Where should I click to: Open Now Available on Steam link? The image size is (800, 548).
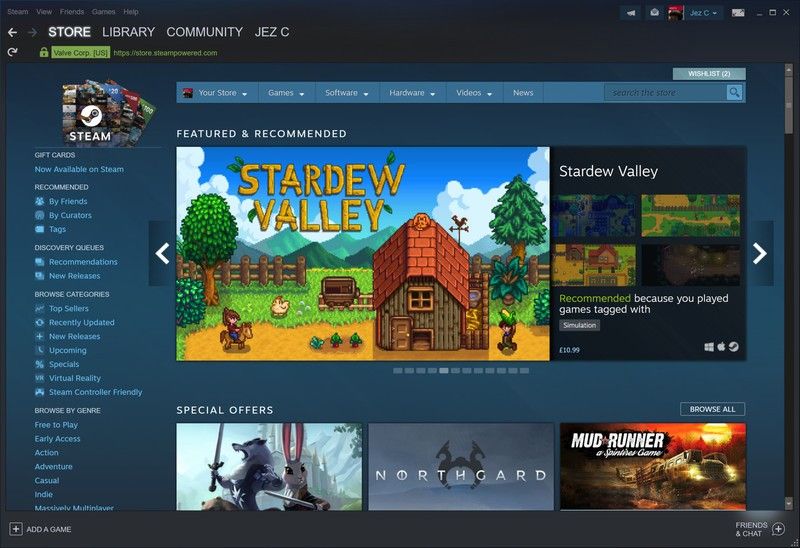click(79, 169)
